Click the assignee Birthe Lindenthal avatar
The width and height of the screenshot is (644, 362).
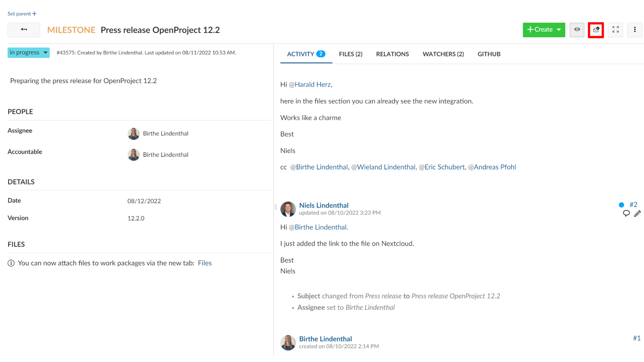134,133
